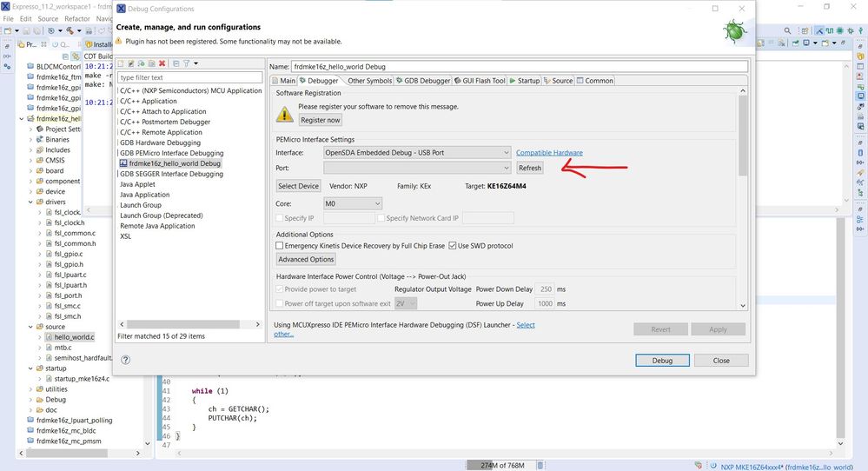Collapse the drivers folder in Project Explorer
This screenshot has width=868, height=471.
click(x=30, y=202)
